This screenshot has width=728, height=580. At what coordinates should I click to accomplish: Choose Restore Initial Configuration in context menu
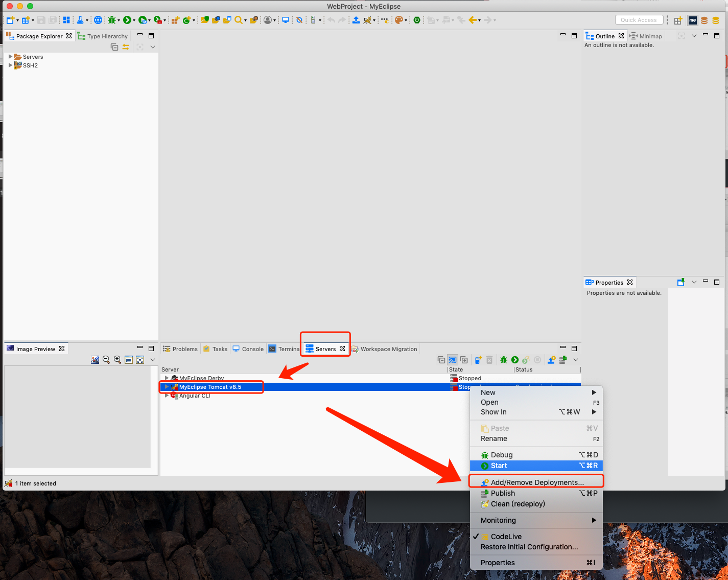536,547
